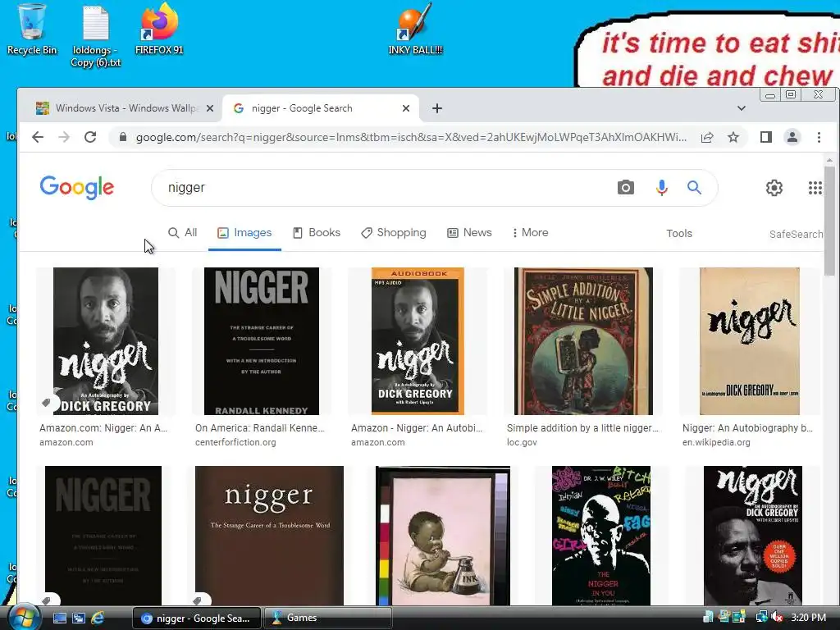840x630 pixels.
Task: Click the Chrome address bar URL
Action: point(411,137)
